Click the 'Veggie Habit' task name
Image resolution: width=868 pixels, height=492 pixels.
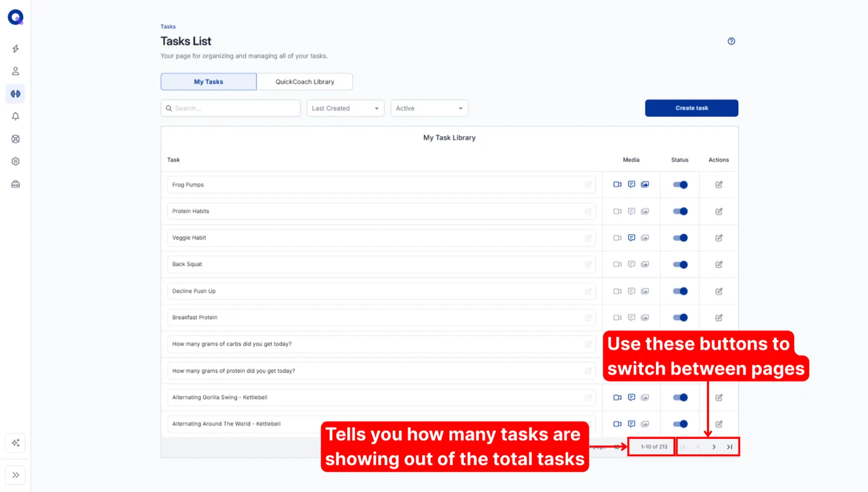189,238
